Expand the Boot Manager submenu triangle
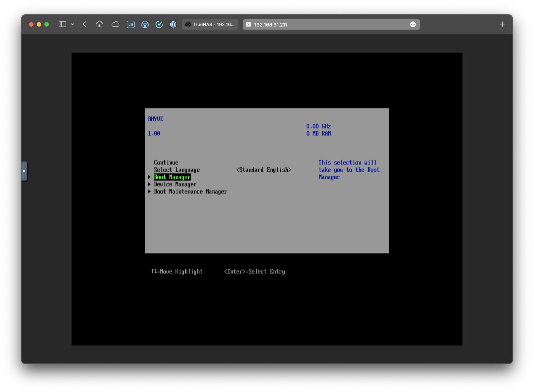 coord(149,177)
